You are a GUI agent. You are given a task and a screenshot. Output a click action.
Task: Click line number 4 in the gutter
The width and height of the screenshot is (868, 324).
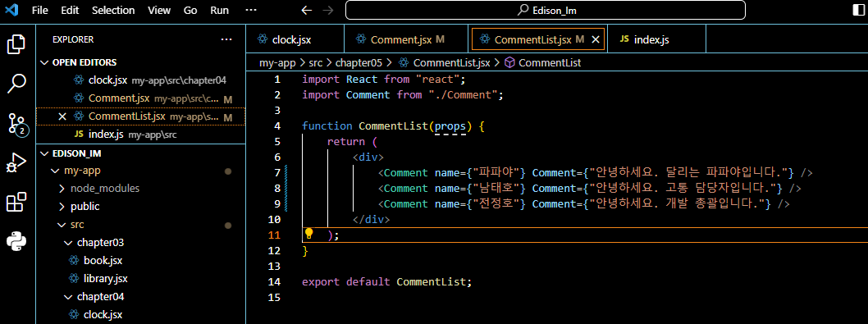tap(277, 125)
